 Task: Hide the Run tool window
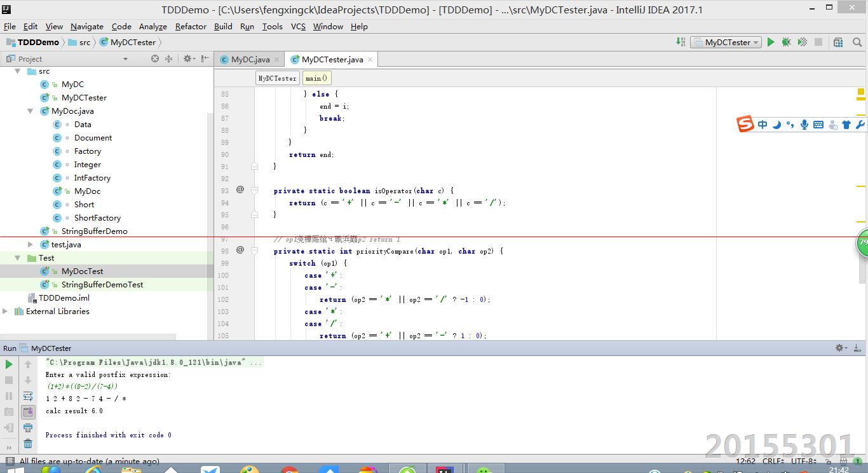858,348
